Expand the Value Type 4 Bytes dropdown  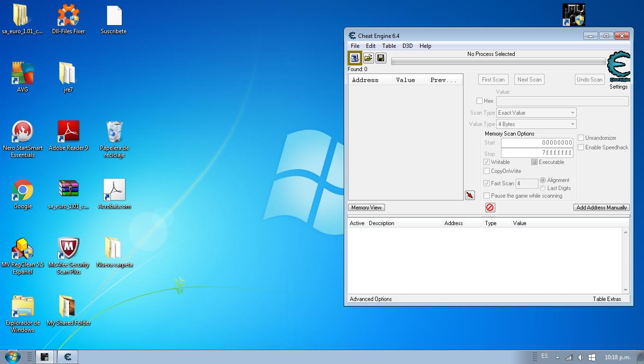coord(536,124)
